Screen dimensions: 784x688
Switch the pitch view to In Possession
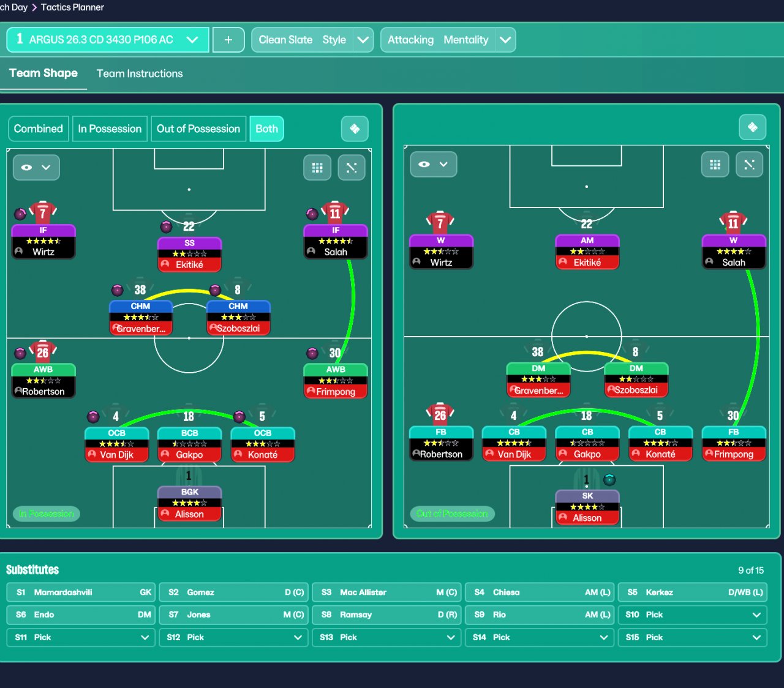point(110,129)
